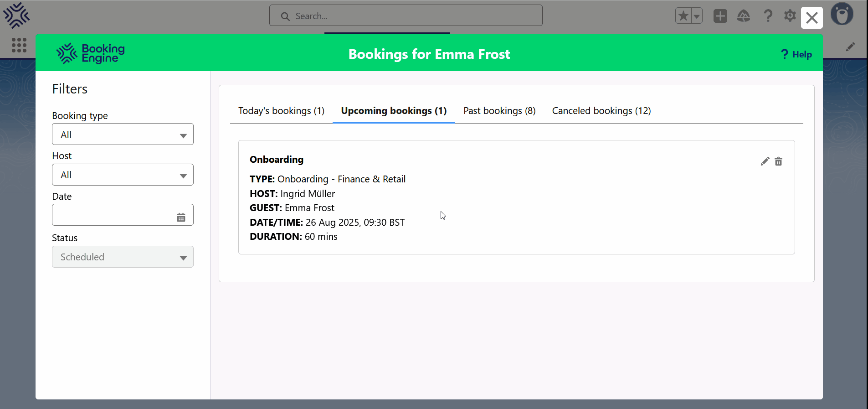Switch to Past bookings tab
Screen dimensions: 868x409
pos(499,111)
